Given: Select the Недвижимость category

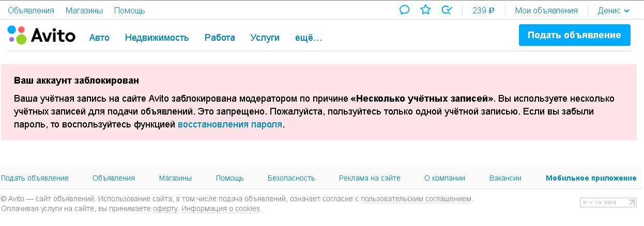Looking at the screenshot, I should tap(157, 38).
